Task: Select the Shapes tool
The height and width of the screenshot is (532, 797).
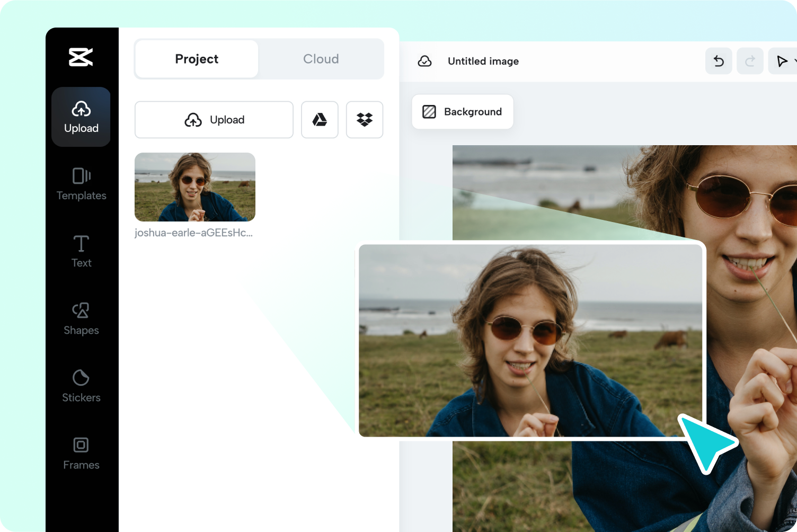Action: (81, 318)
